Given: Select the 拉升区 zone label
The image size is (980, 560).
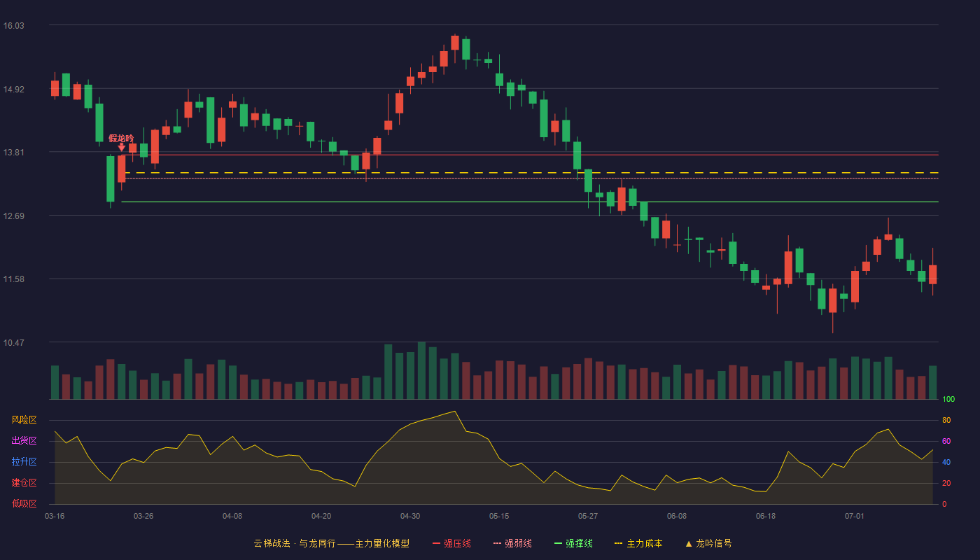Looking at the screenshot, I should point(24,462).
